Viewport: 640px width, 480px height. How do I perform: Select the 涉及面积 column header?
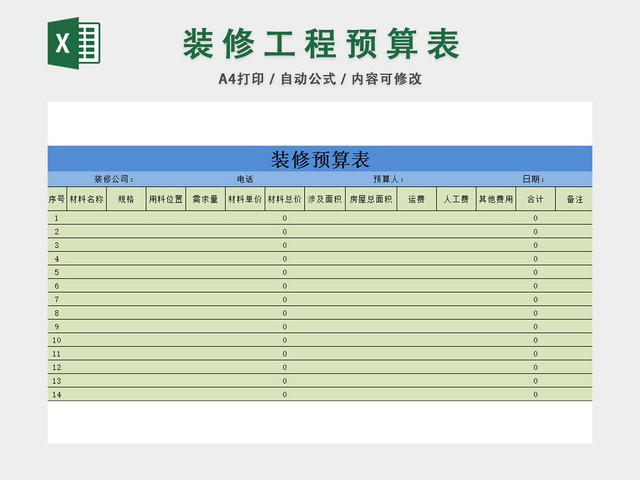[x=325, y=199]
